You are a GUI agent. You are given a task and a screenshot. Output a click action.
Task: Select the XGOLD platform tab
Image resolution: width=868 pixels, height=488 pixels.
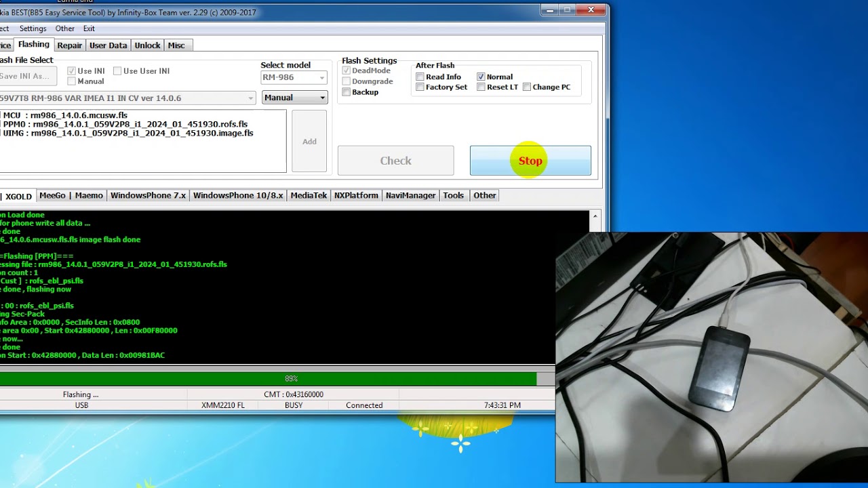click(x=18, y=196)
